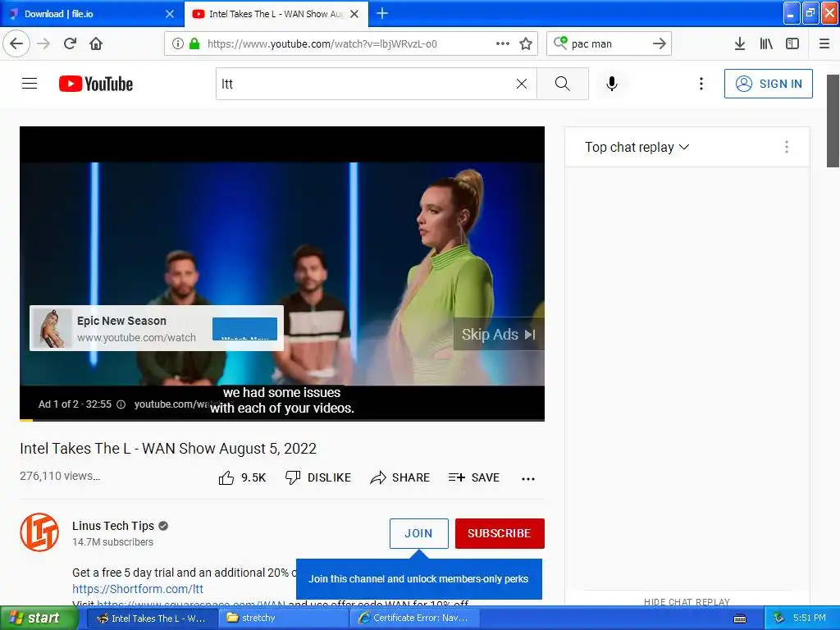
Task: Reload the current page
Action: point(70,43)
